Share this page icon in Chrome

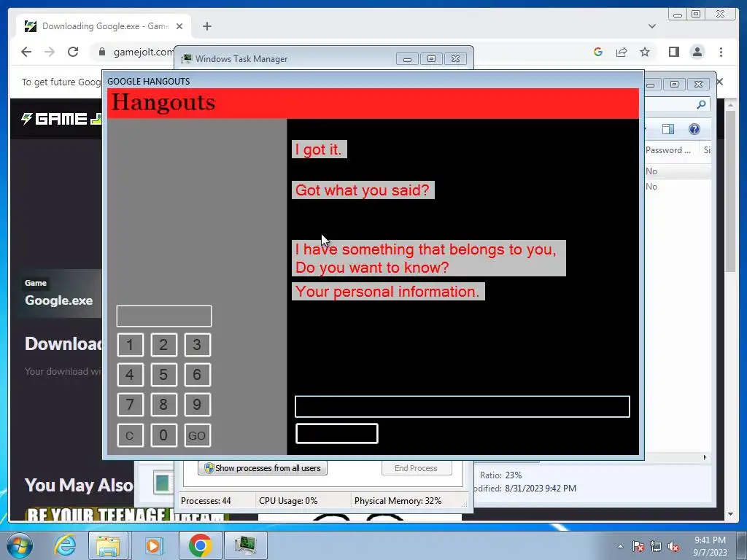(x=622, y=52)
